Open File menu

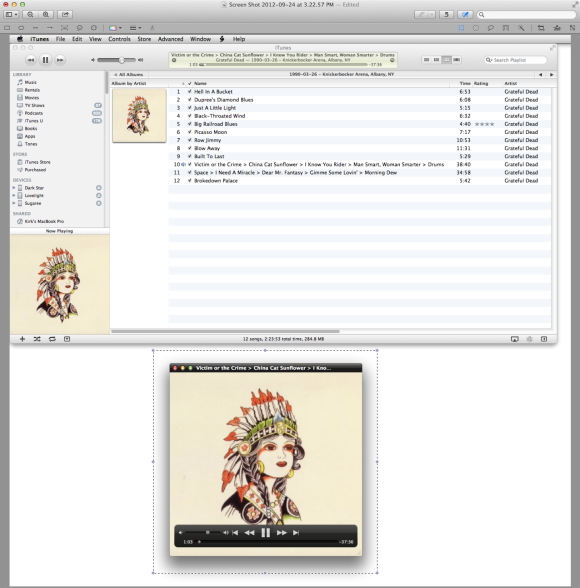coord(60,39)
